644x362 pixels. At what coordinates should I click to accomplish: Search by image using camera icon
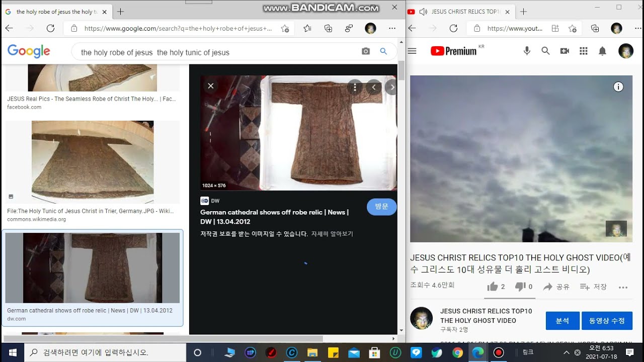point(366,51)
